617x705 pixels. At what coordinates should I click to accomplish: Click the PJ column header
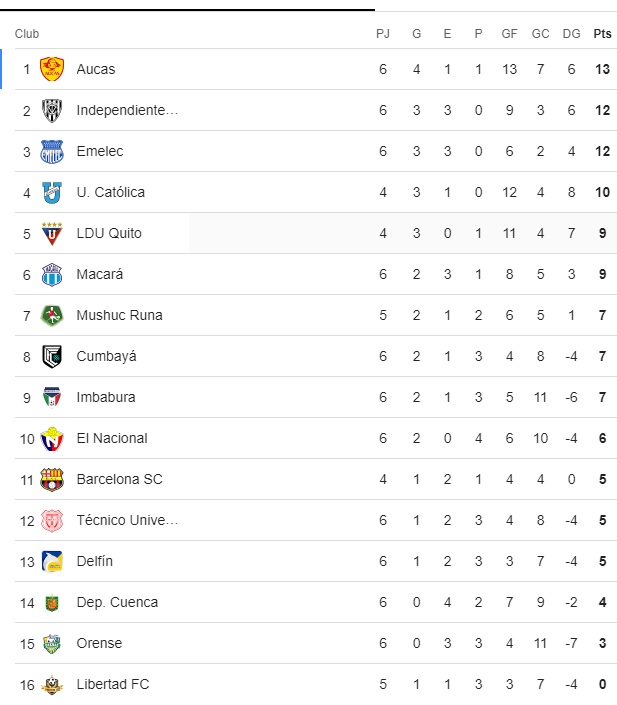coord(382,34)
